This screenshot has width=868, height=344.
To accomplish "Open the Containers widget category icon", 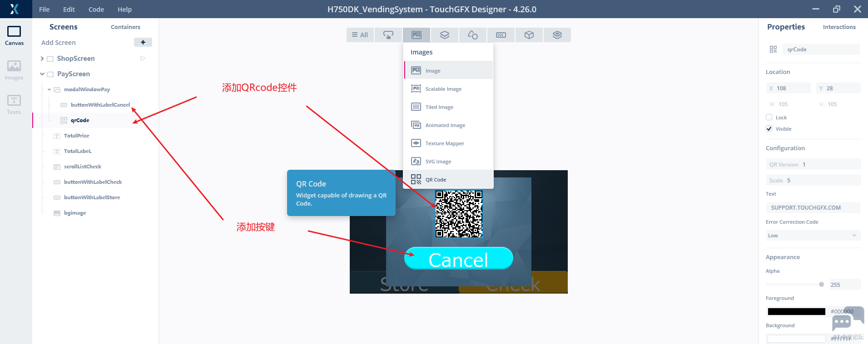I will [445, 35].
